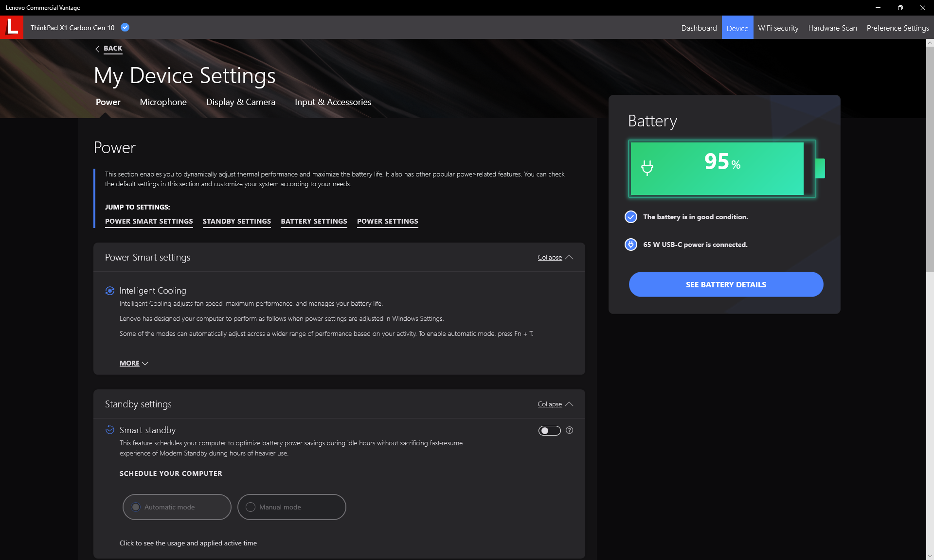Click the Lenovo red L logo
Viewport: 934px width, 560px height.
(x=12, y=27)
